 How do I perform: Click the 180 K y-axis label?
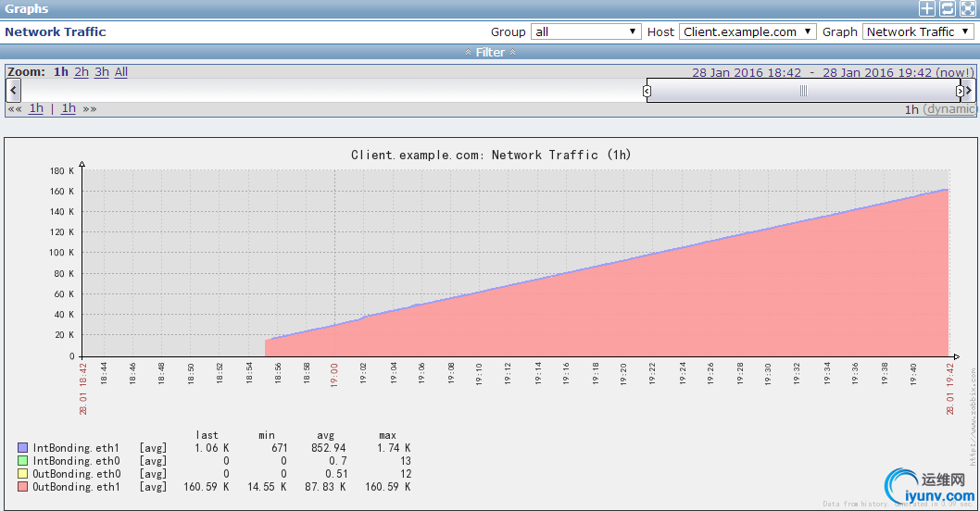pyautogui.click(x=62, y=170)
